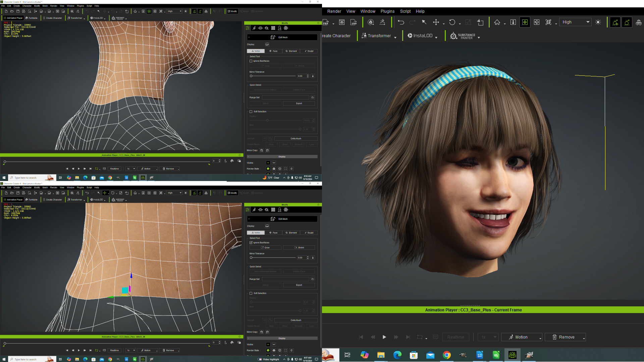Expand Substance Painter dropdown in right zoomed window

[479, 37]
